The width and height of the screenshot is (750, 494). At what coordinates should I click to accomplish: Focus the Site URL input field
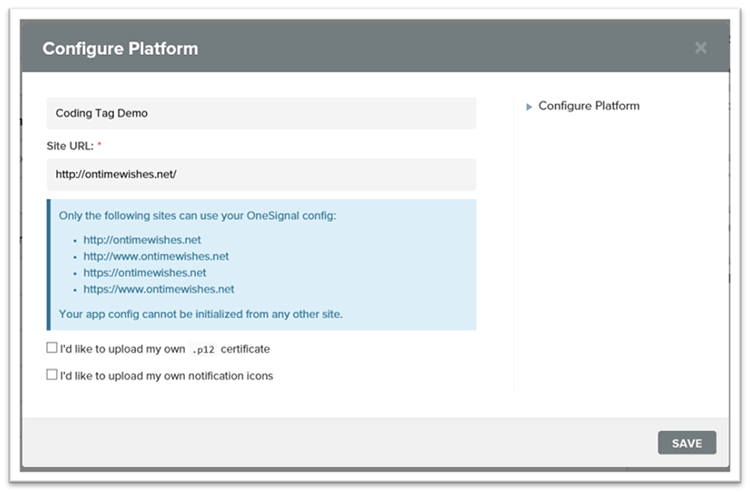pos(261,174)
